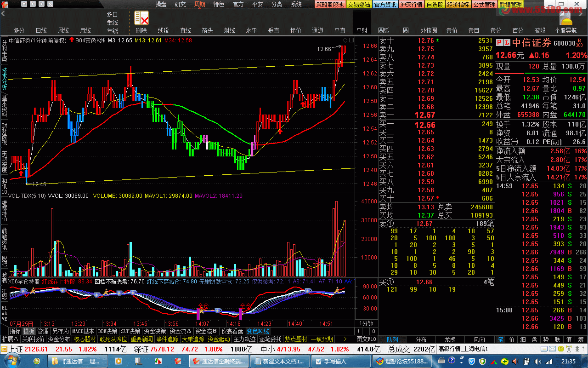588x368 pixels.
Task: Select the 重要新闻 bottom tab
Action: click(x=141, y=339)
